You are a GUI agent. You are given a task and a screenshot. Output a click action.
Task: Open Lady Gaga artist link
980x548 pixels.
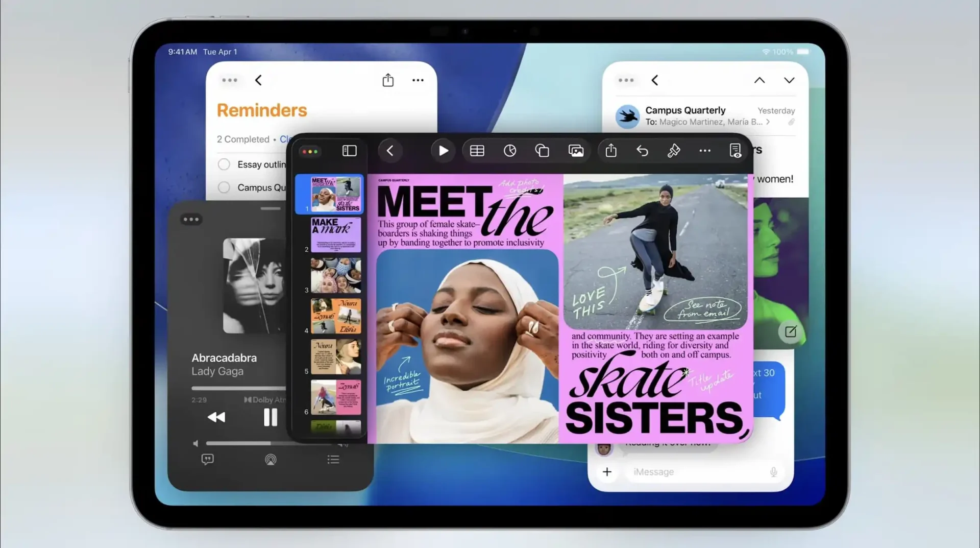pyautogui.click(x=217, y=371)
